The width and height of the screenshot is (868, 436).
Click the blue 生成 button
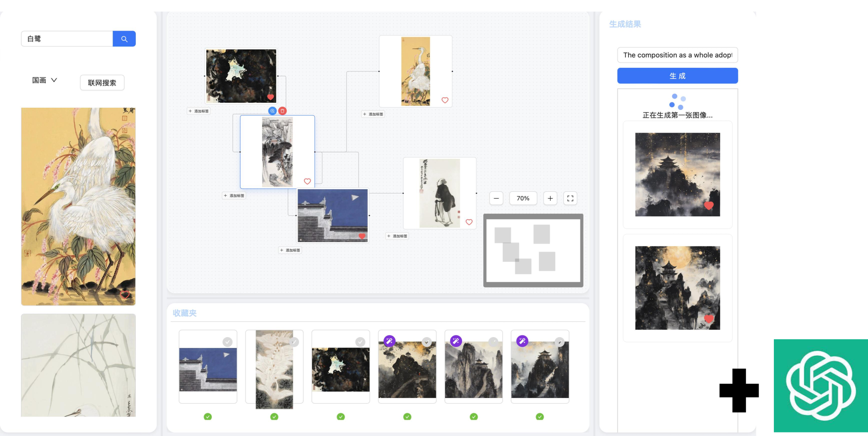coord(678,76)
